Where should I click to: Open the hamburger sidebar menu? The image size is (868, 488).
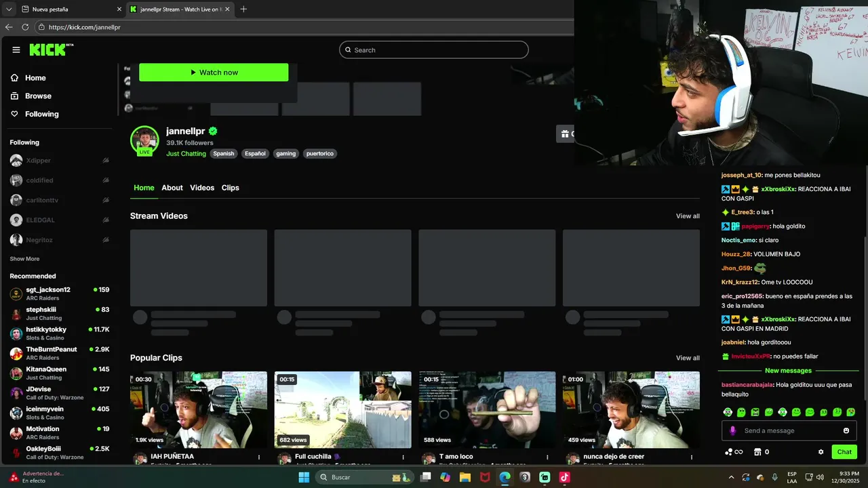[16, 49]
